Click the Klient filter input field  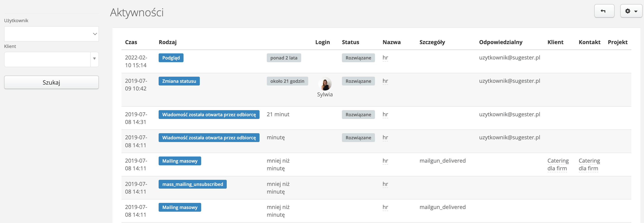coord(47,59)
